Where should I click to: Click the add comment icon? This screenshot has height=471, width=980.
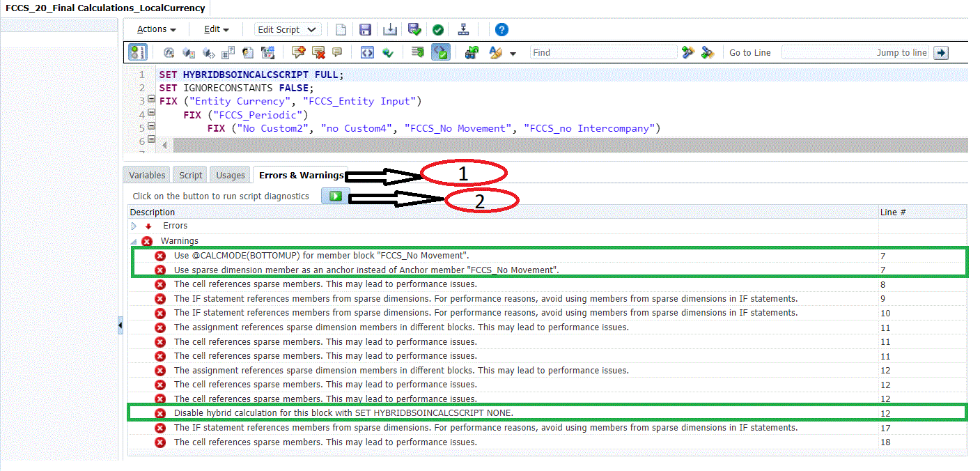[x=299, y=53]
